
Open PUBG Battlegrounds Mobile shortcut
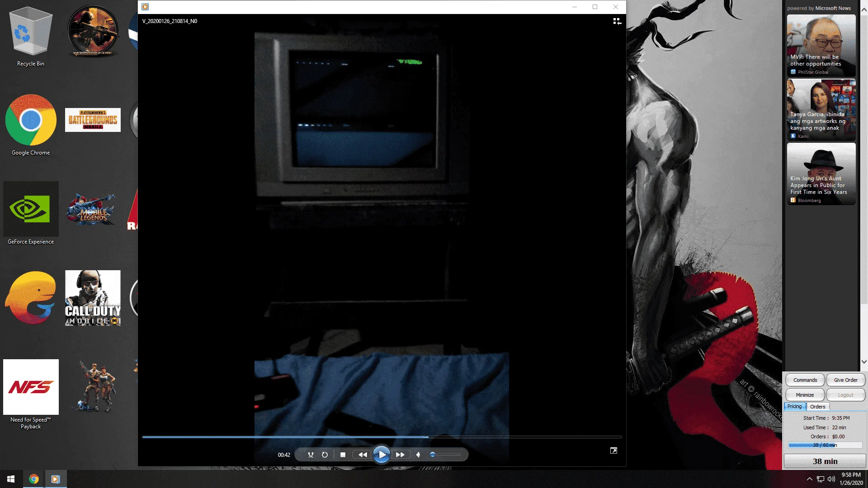pos(93,120)
